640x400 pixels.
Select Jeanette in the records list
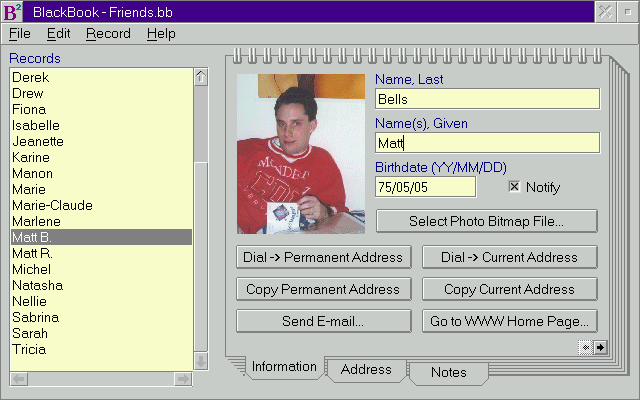coord(101,141)
